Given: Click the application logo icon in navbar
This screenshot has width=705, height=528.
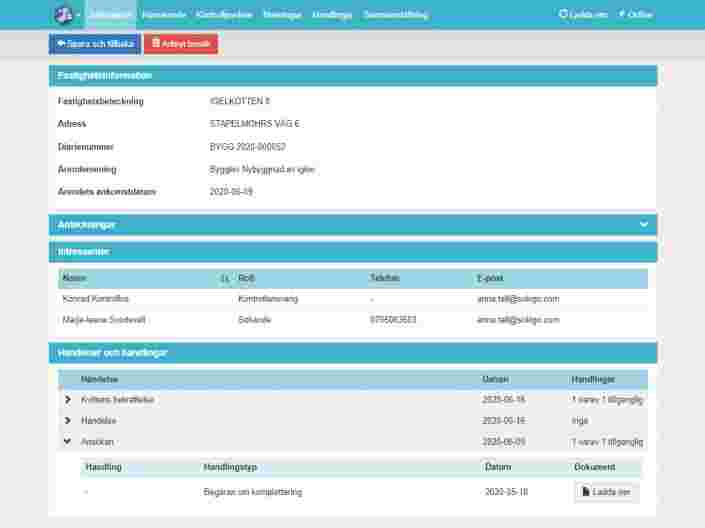Looking at the screenshot, I should point(63,15).
